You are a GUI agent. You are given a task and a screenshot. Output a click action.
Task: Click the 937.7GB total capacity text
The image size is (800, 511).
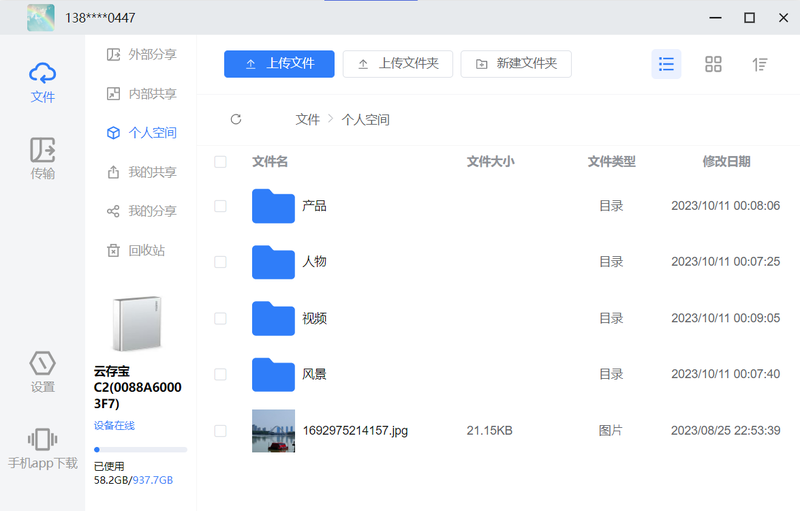pos(153,480)
